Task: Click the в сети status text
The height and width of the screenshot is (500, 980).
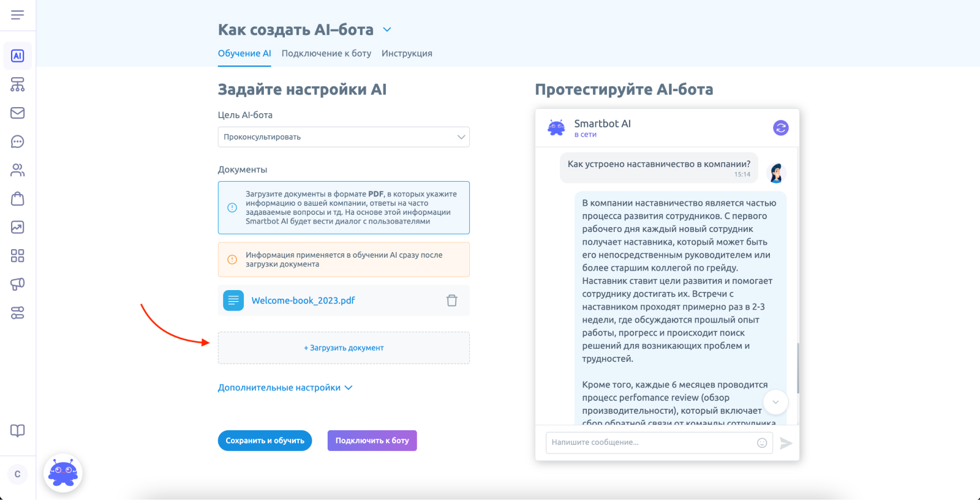Action: [x=585, y=135]
